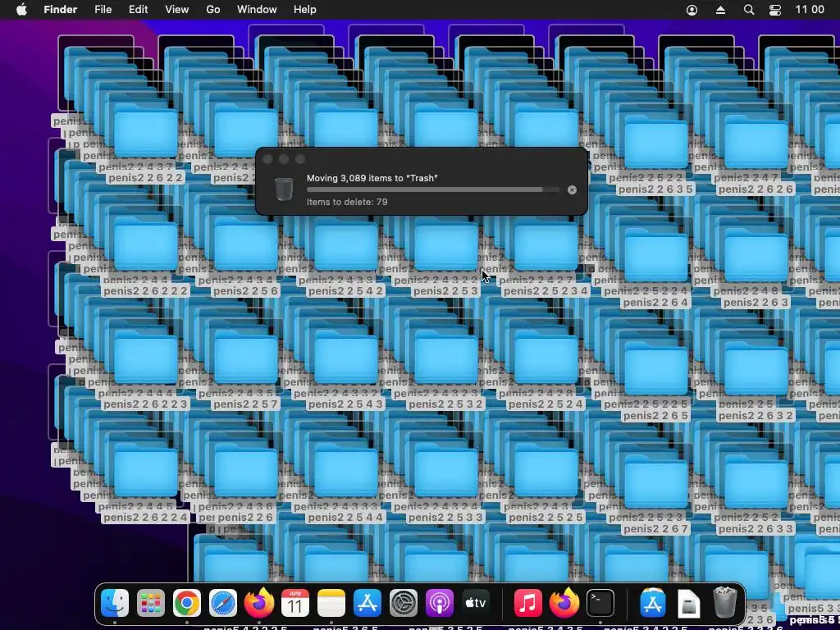Open the View menu
The image size is (840, 630).
pos(177,10)
